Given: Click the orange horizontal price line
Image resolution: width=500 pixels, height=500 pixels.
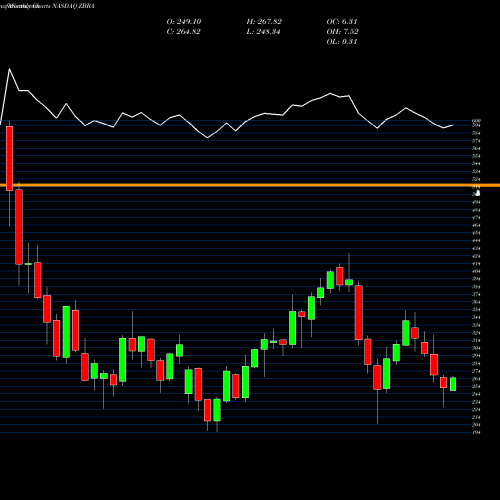Looking at the screenshot, I should (x=250, y=185).
